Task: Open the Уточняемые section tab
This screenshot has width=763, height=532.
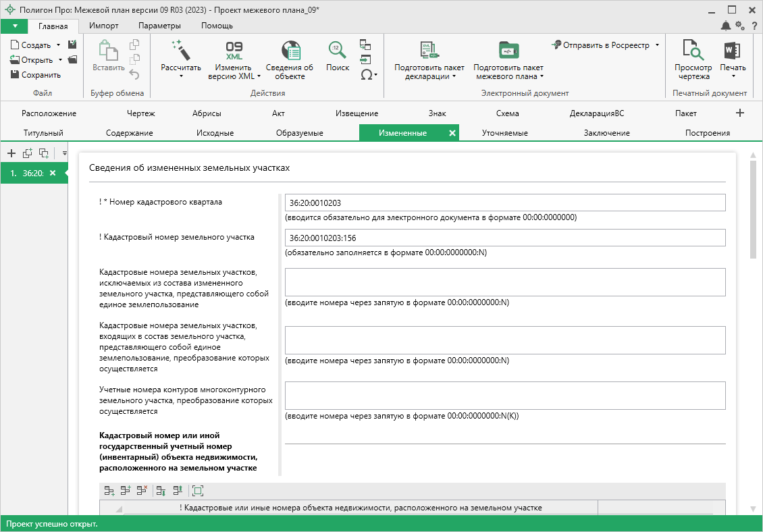Action: (x=504, y=133)
